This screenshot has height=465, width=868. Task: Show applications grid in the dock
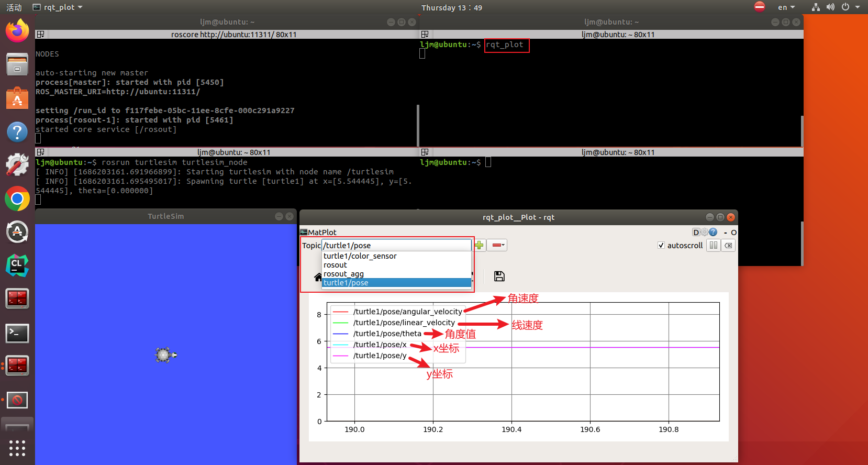(x=17, y=448)
